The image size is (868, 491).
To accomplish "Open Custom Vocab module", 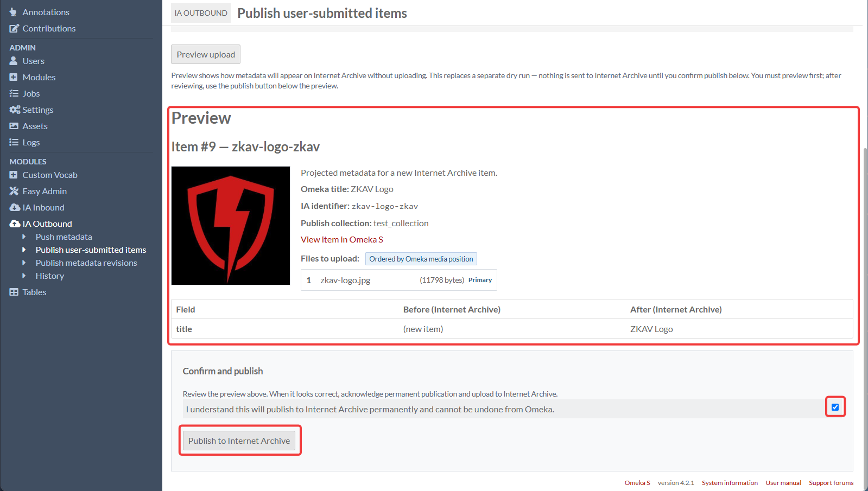I will [x=50, y=175].
